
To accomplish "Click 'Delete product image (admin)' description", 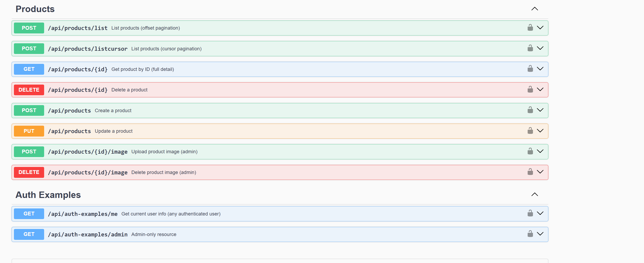I will [x=163, y=172].
